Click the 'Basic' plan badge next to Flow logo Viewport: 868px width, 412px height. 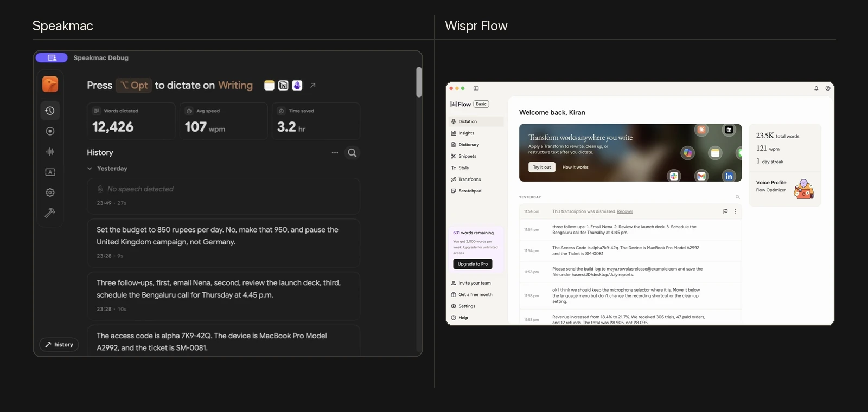tap(481, 104)
